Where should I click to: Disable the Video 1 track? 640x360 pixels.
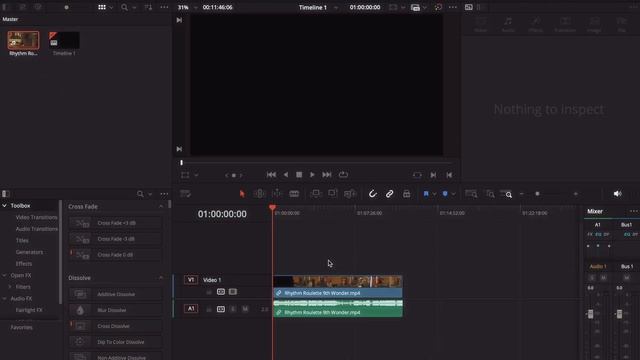[233, 292]
